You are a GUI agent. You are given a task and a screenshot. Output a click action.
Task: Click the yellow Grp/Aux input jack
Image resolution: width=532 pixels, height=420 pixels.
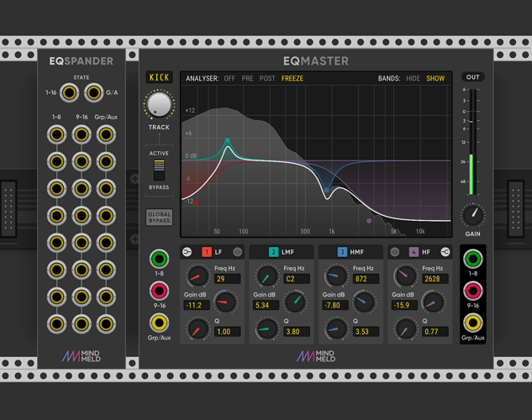tap(159, 323)
